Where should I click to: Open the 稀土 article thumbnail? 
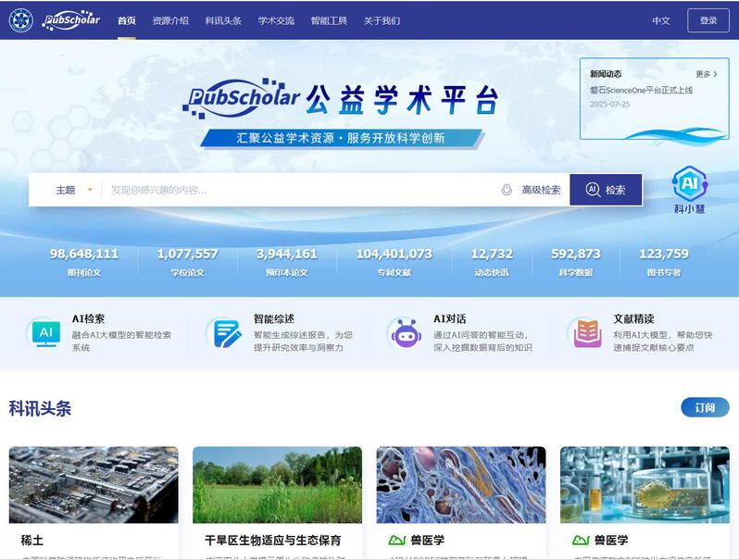(x=94, y=485)
